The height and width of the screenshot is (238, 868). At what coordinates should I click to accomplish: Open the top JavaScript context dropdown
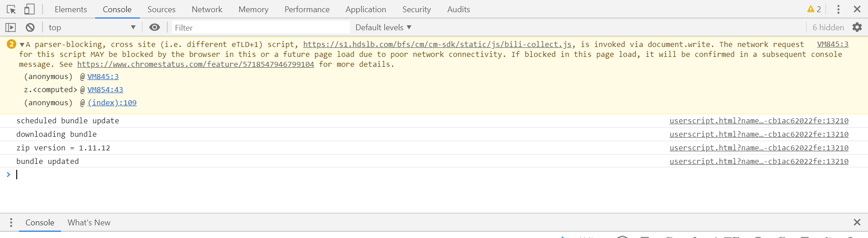[92, 28]
